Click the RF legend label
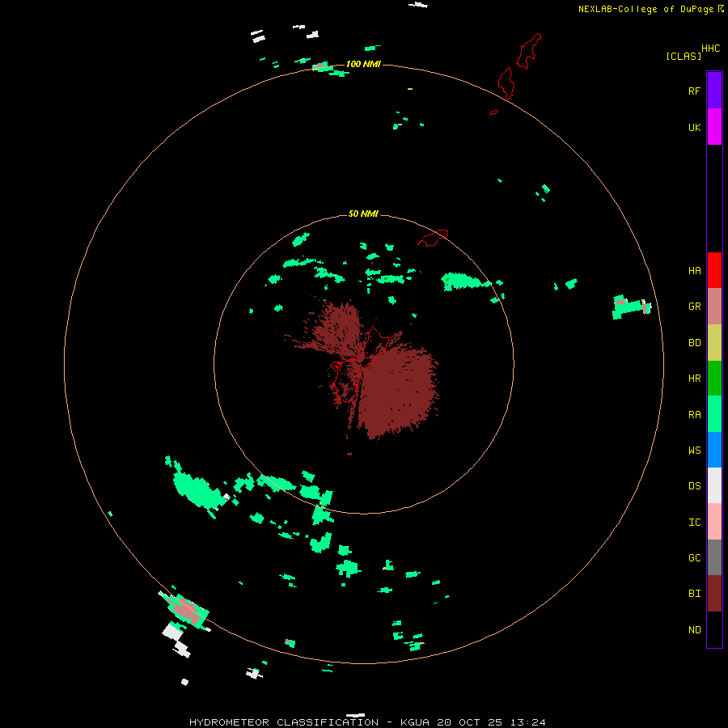The height and width of the screenshot is (728, 728). pyautogui.click(x=694, y=91)
